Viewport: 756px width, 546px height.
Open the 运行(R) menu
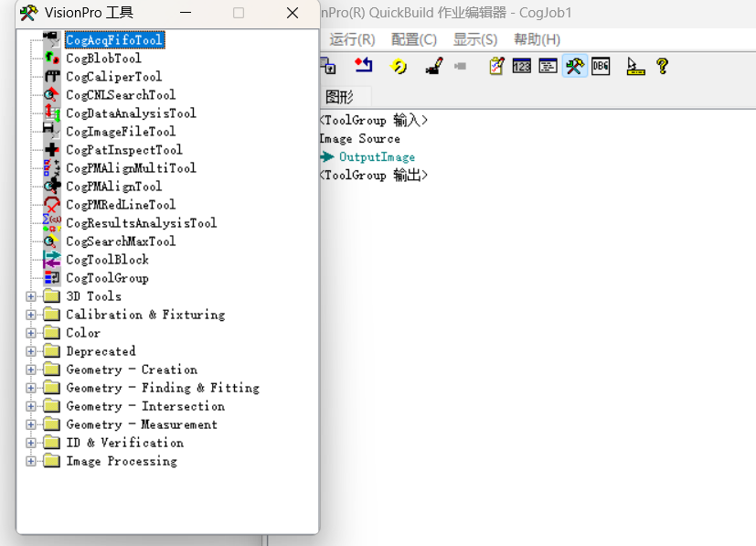352,39
